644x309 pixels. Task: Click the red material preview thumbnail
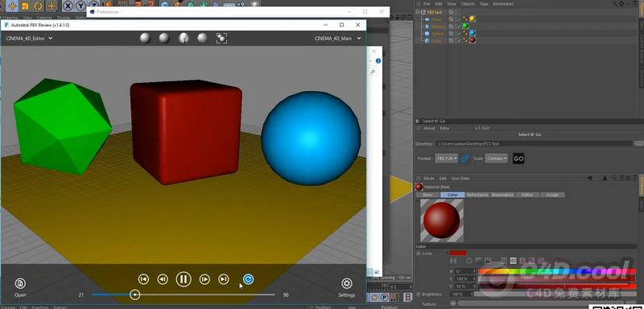point(441,220)
